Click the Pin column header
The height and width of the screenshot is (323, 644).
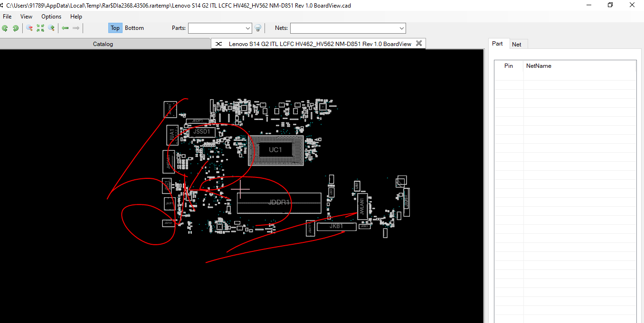click(x=509, y=66)
